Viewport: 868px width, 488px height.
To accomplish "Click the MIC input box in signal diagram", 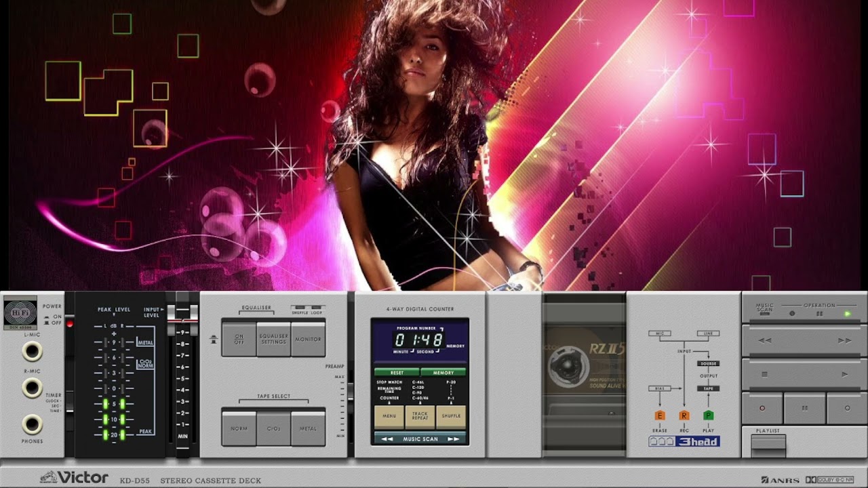I will pos(659,333).
